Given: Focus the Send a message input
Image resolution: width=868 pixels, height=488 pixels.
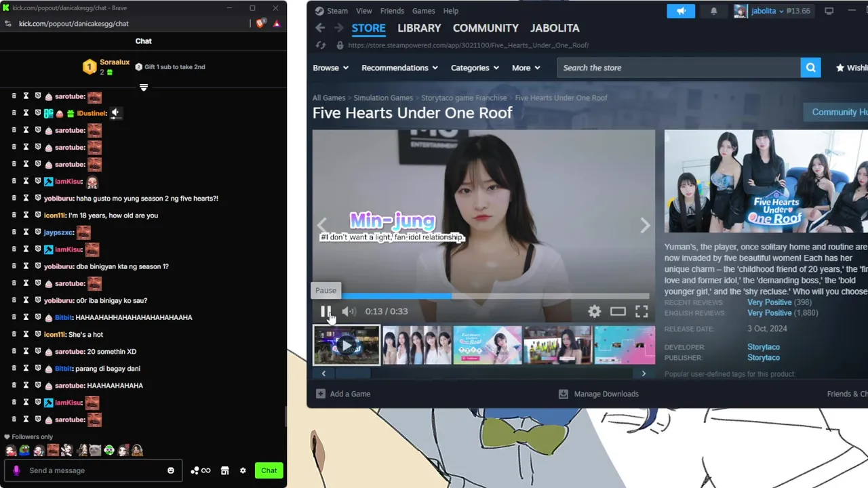Looking at the screenshot, I should (95, 470).
